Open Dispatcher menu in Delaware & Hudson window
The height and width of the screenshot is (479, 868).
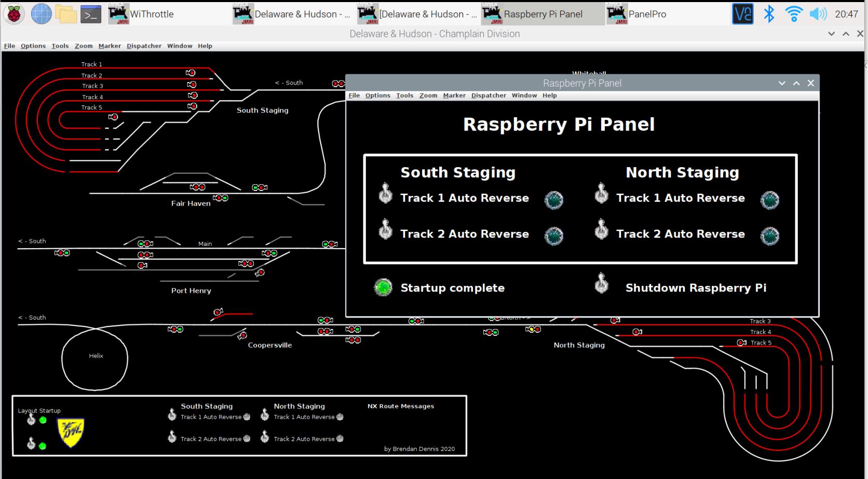tap(144, 46)
